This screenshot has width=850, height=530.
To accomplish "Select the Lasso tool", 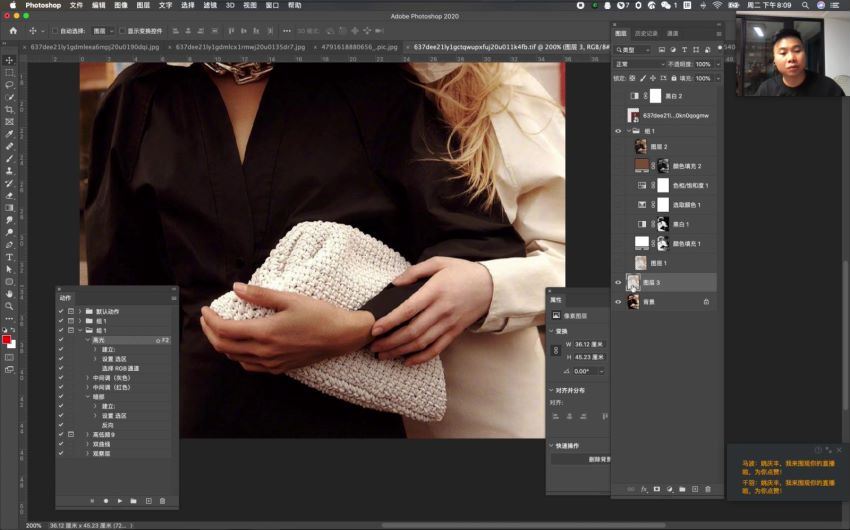I will tap(9, 85).
